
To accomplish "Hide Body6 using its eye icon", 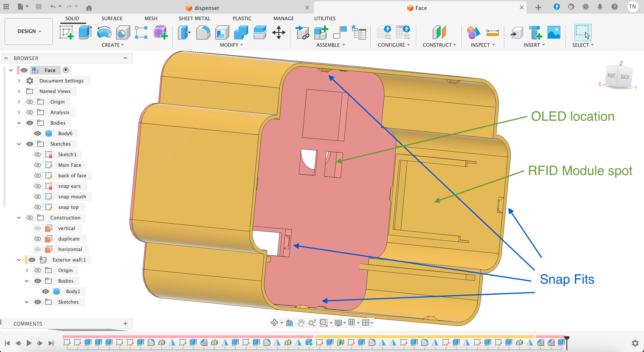I will coord(37,133).
